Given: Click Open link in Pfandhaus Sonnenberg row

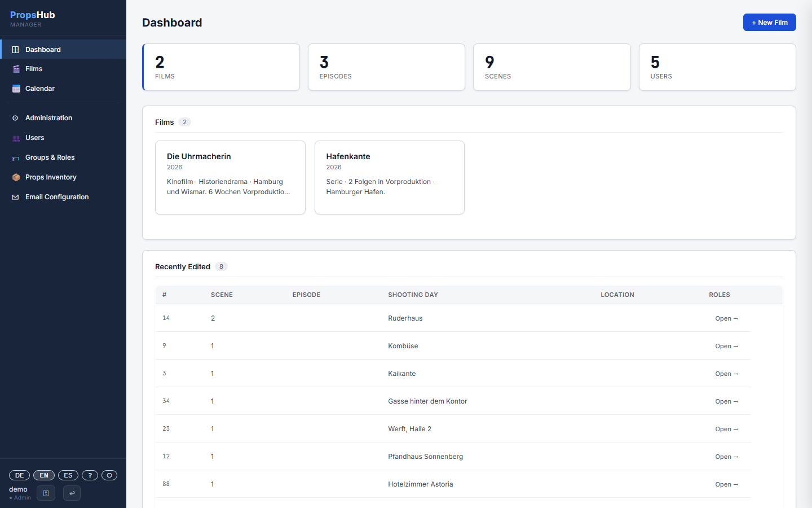Looking at the screenshot, I should point(726,457).
